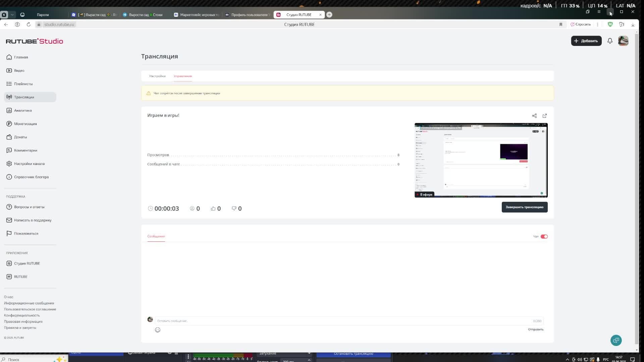Disable the chat toggle switch
644x362 pixels.
point(544,237)
